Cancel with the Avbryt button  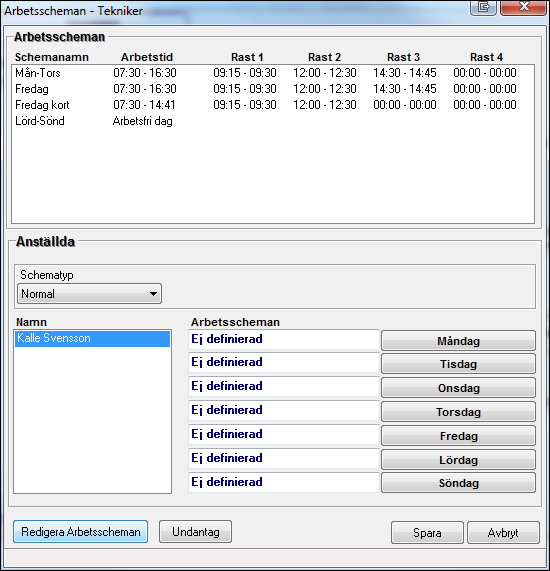(x=503, y=533)
